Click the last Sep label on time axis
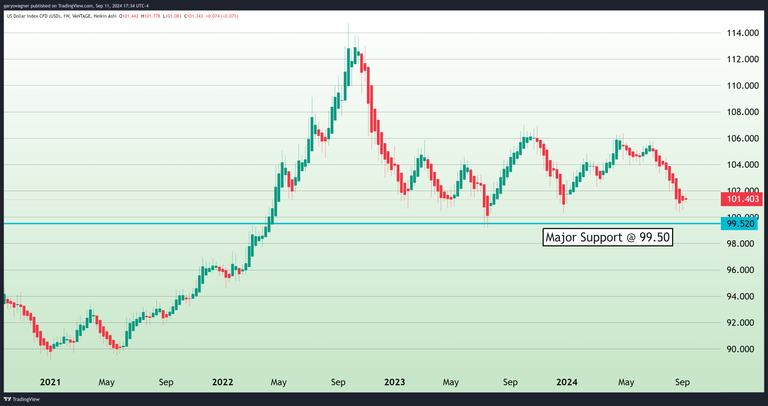This screenshot has width=768, height=406. [681, 381]
